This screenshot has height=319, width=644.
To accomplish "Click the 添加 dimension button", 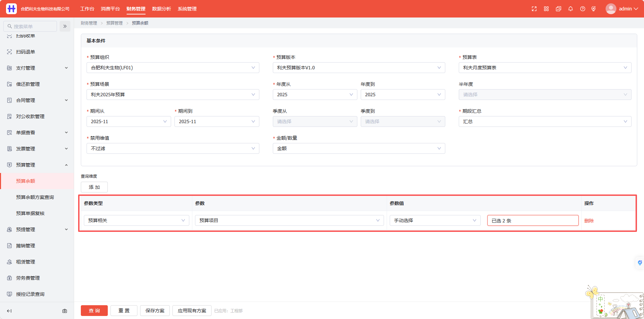I will click(x=94, y=187).
